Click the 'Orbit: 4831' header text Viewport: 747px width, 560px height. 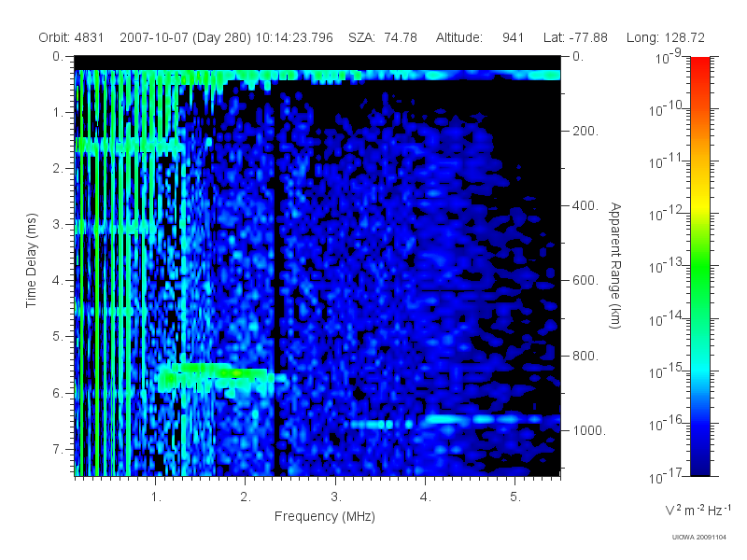tap(71, 37)
